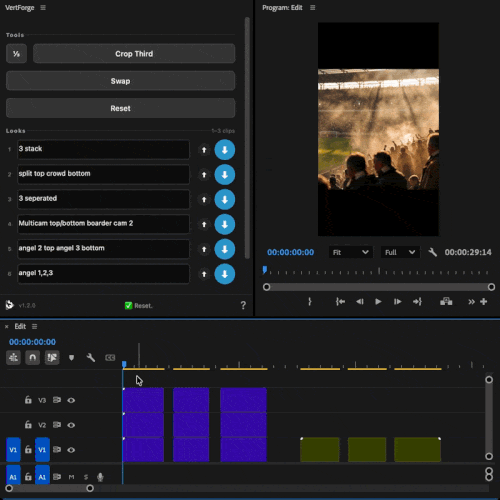Close the Edit sequence tab

point(7,327)
